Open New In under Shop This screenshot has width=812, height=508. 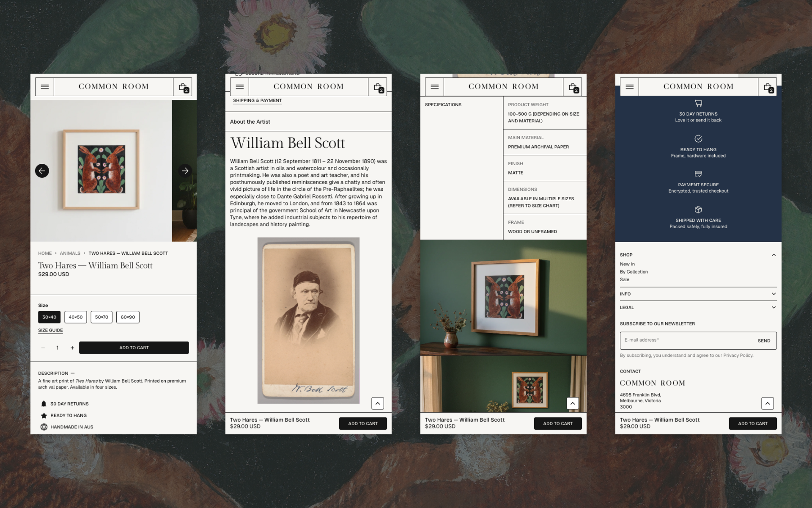point(627,264)
